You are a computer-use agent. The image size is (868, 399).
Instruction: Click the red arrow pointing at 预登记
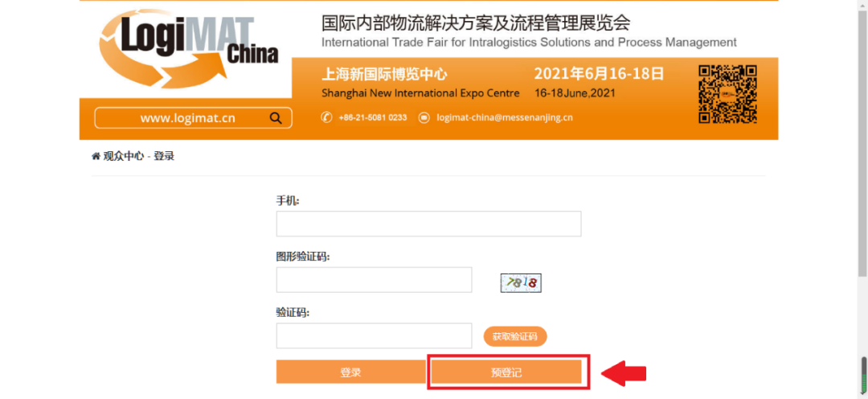624,373
